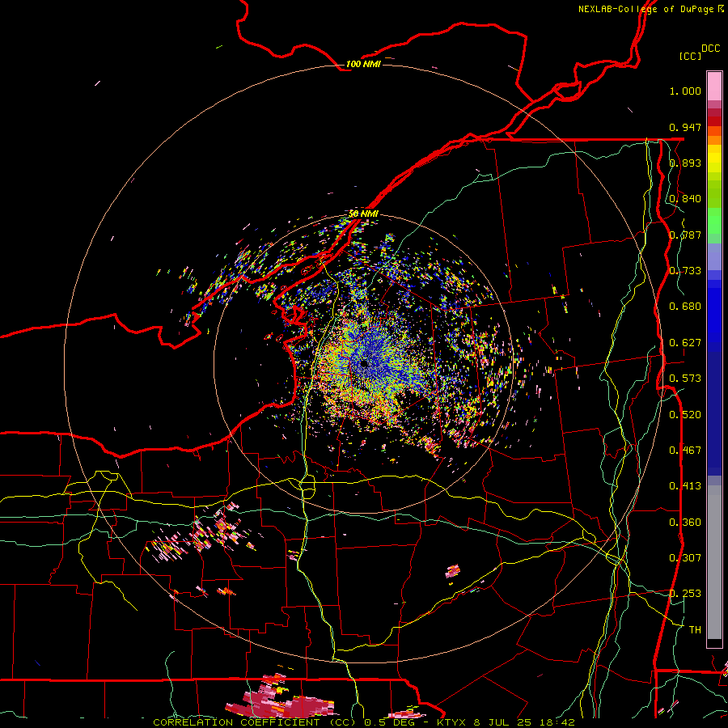The height and width of the screenshot is (728, 728).
Task: Pick the pink top segment of the color bar
Action: point(714,86)
